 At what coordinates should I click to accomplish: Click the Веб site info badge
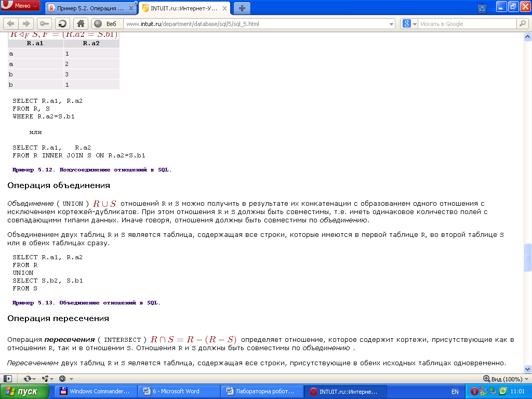(107, 23)
